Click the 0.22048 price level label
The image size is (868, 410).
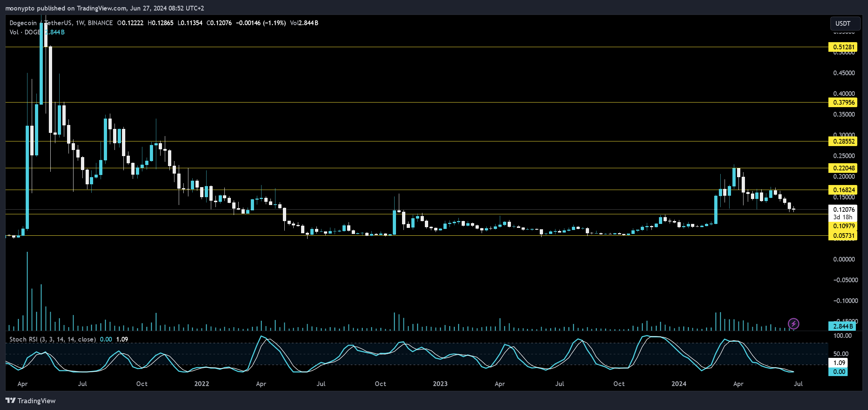tap(843, 168)
